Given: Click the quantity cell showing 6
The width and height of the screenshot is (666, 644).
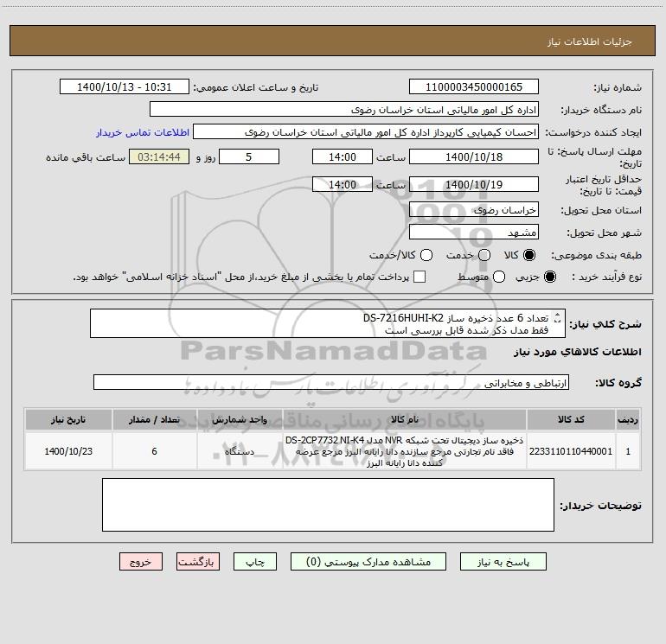Looking at the screenshot, I should (x=154, y=451).
